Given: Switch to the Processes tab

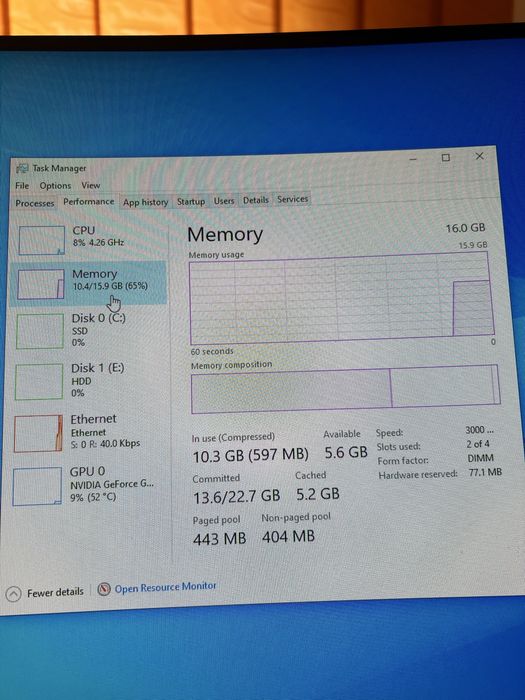Looking at the screenshot, I should [x=34, y=203].
